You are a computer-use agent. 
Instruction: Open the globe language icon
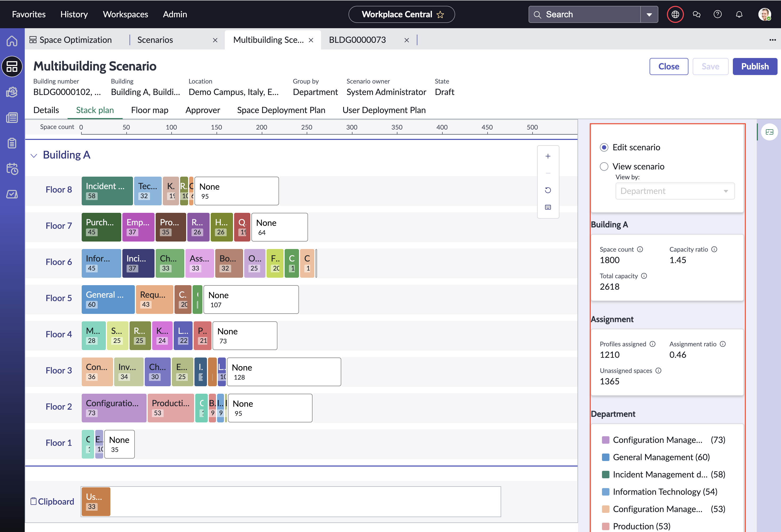coord(675,14)
